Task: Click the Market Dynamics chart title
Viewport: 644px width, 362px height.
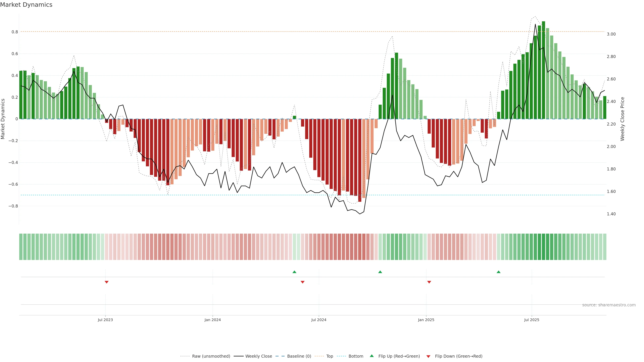Action: [26, 5]
